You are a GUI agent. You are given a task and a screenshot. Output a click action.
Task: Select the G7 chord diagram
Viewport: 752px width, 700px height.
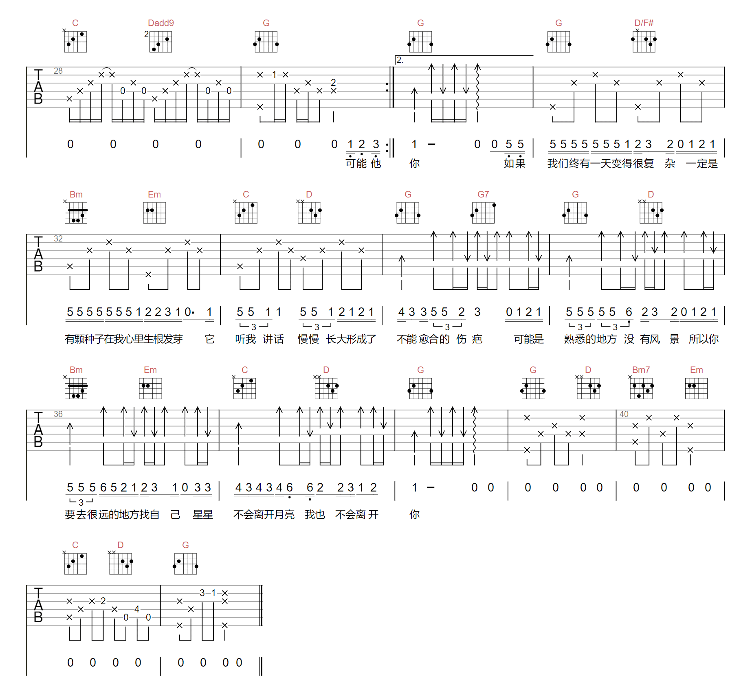click(x=483, y=213)
